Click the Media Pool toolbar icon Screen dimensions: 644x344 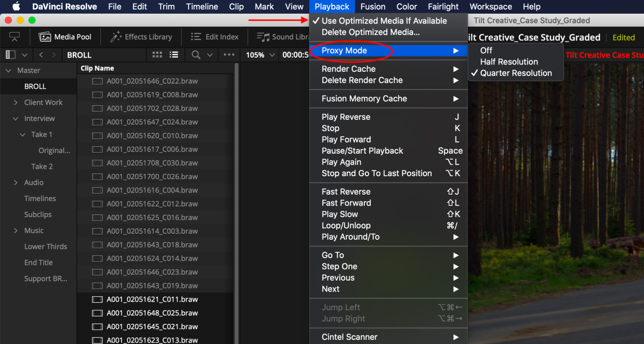coord(45,37)
